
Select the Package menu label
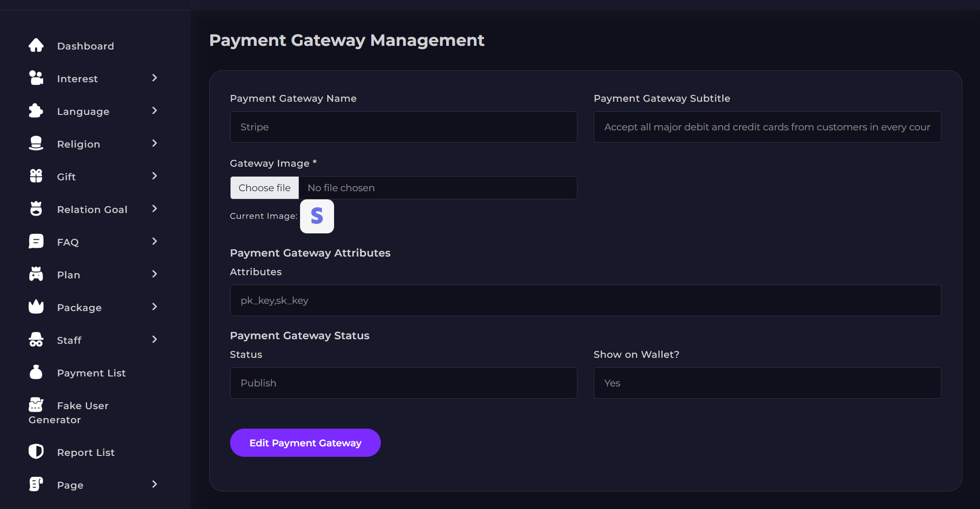point(79,308)
